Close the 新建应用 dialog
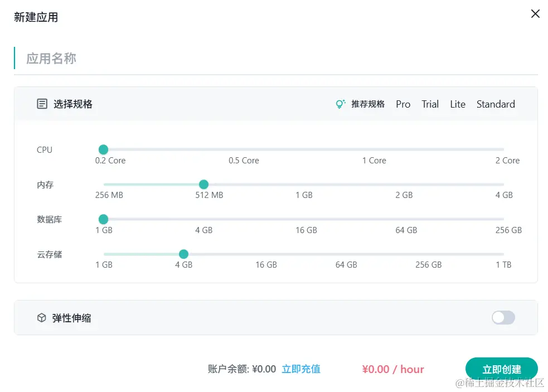Viewport: 548px width, 392px height. click(x=535, y=14)
